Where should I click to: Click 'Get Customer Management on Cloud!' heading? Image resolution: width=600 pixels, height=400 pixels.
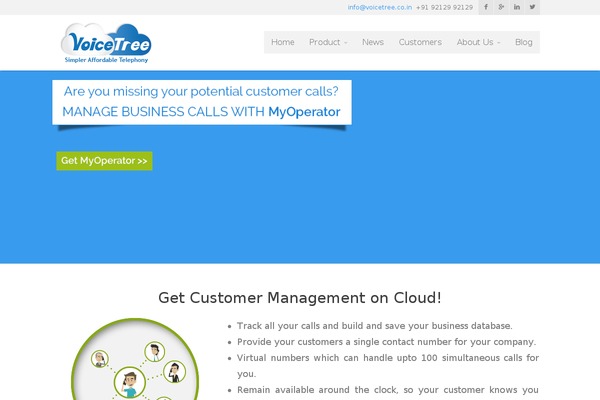tap(300, 298)
